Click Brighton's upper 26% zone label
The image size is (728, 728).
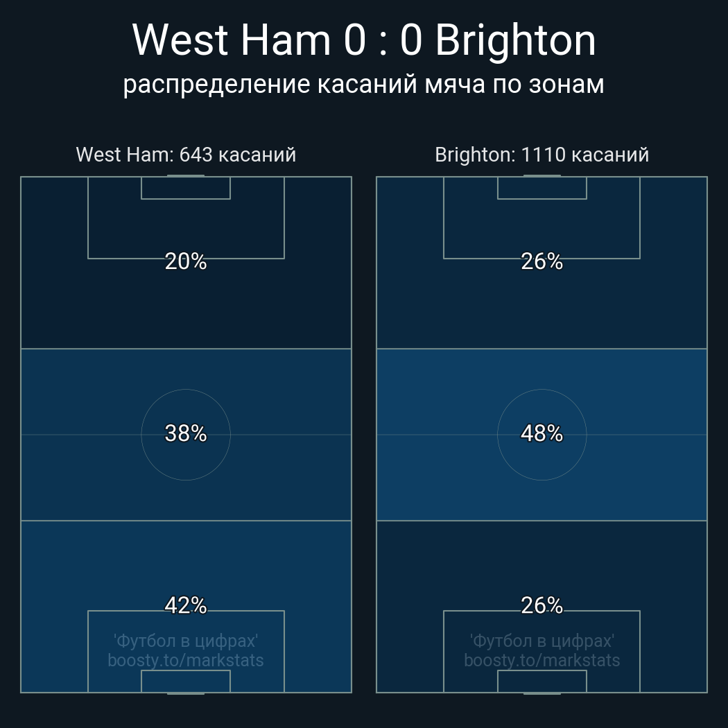tap(541, 261)
